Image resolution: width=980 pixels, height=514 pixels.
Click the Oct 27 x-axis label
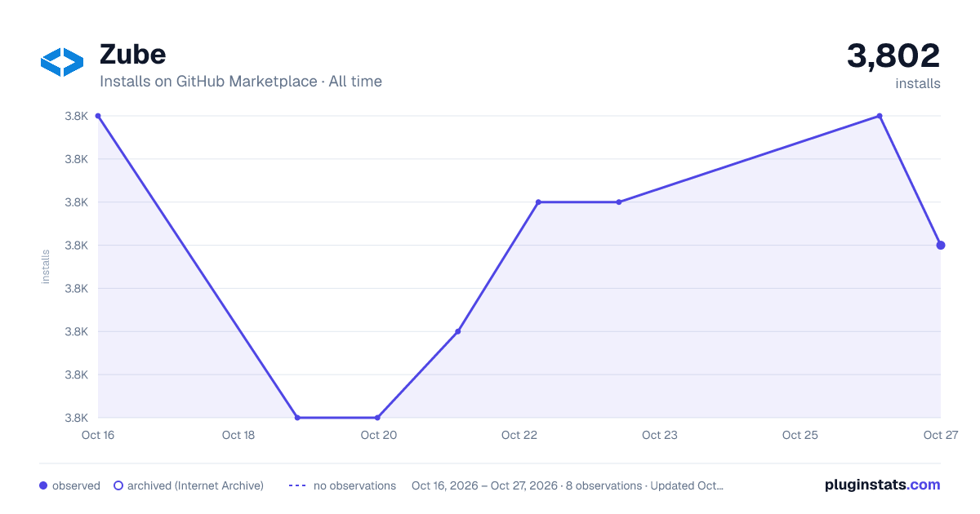pos(940,435)
